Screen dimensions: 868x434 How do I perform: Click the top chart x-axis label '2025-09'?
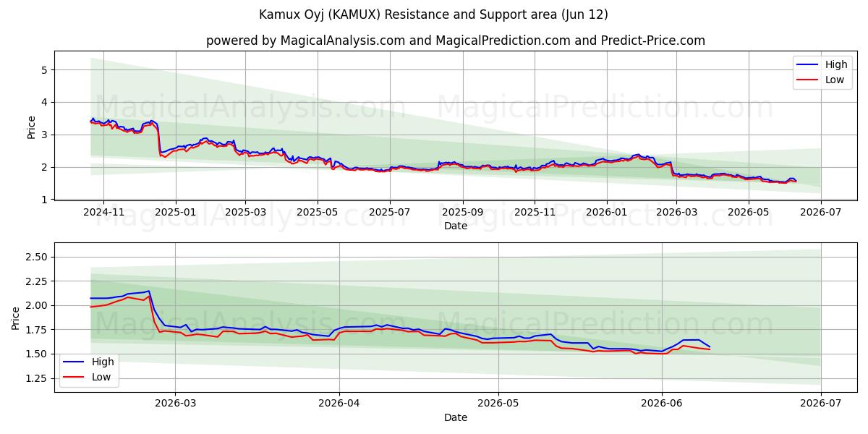(x=463, y=212)
